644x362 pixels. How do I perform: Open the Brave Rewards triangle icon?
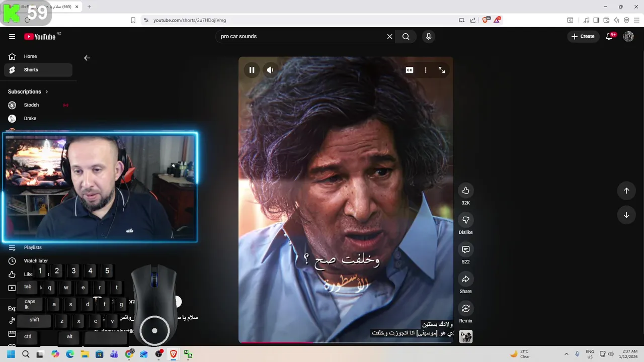[498, 20]
